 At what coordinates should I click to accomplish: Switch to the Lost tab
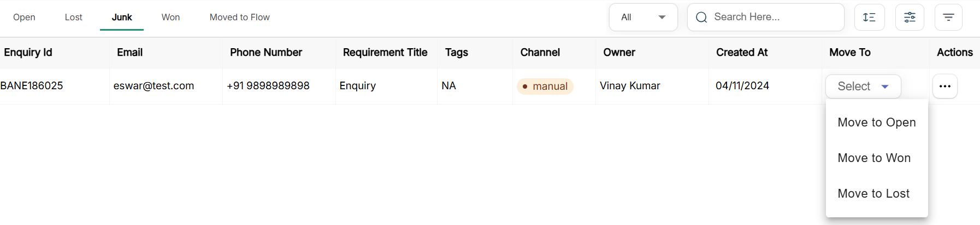point(73,18)
